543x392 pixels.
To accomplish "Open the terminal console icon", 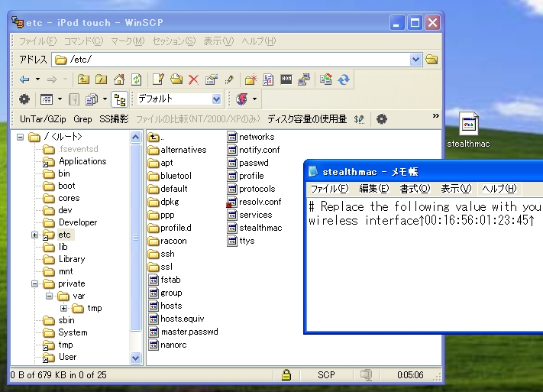I will tap(286, 79).
